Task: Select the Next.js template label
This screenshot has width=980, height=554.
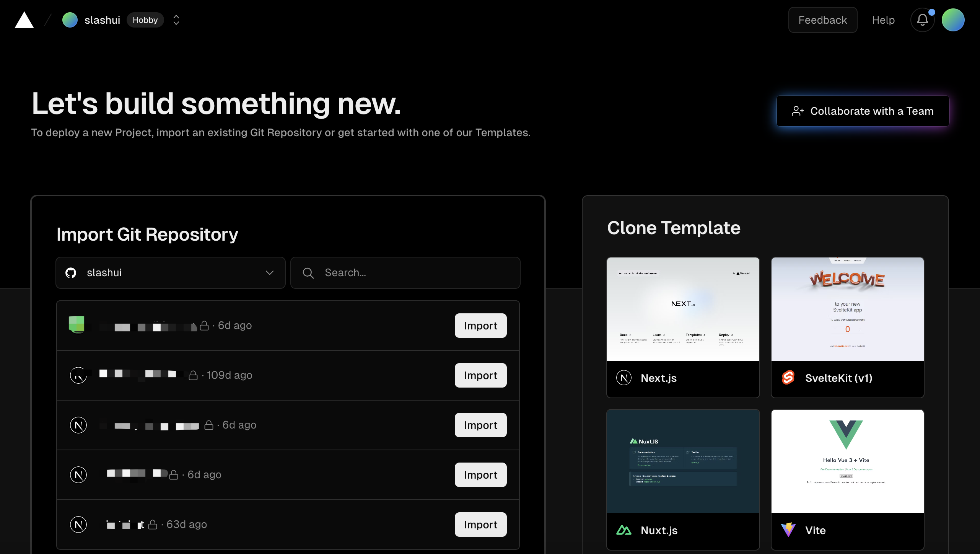Action: (x=659, y=378)
